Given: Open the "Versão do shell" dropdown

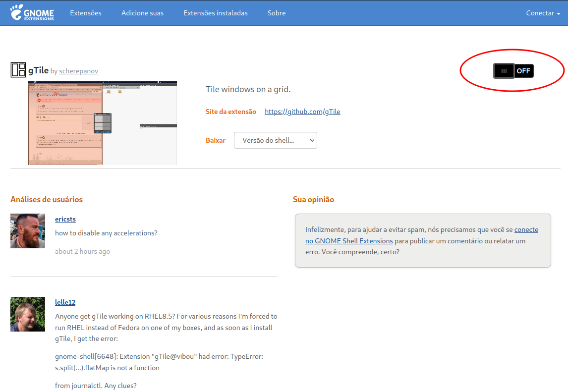Looking at the screenshot, I should click(x=276, y=140).
